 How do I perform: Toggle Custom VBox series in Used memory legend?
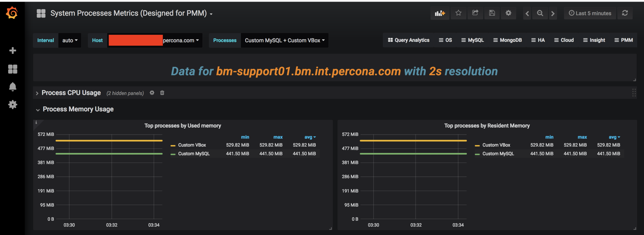192,145
